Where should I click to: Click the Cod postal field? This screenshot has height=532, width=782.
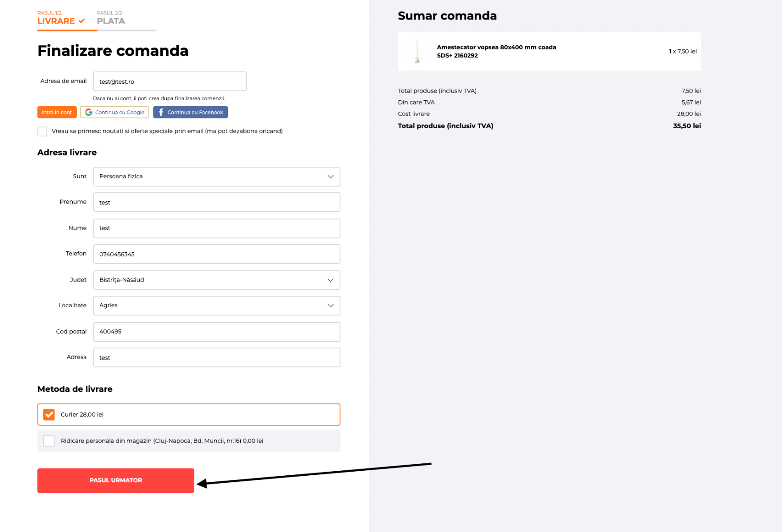216,332
